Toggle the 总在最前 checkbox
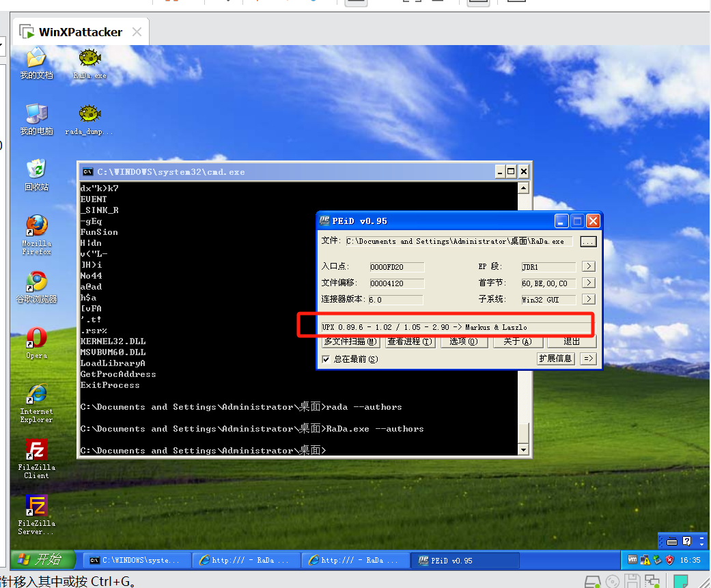 (326, 359)
